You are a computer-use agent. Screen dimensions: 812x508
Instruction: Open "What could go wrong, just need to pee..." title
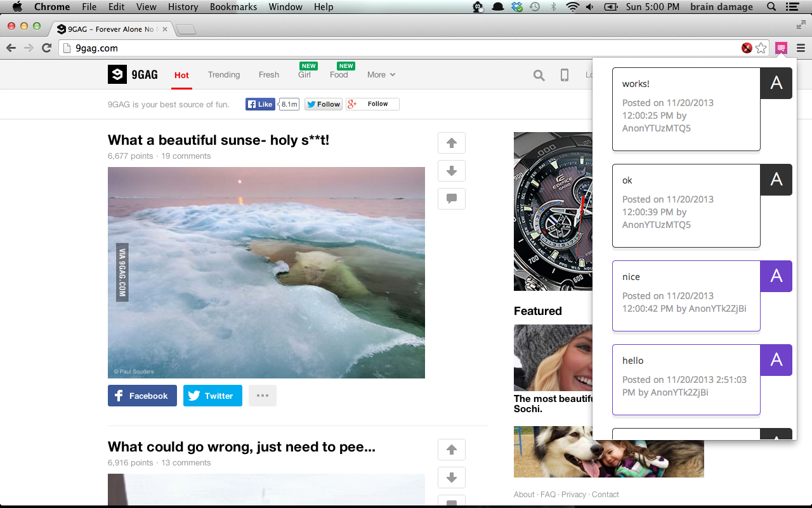tap(242, 447)
